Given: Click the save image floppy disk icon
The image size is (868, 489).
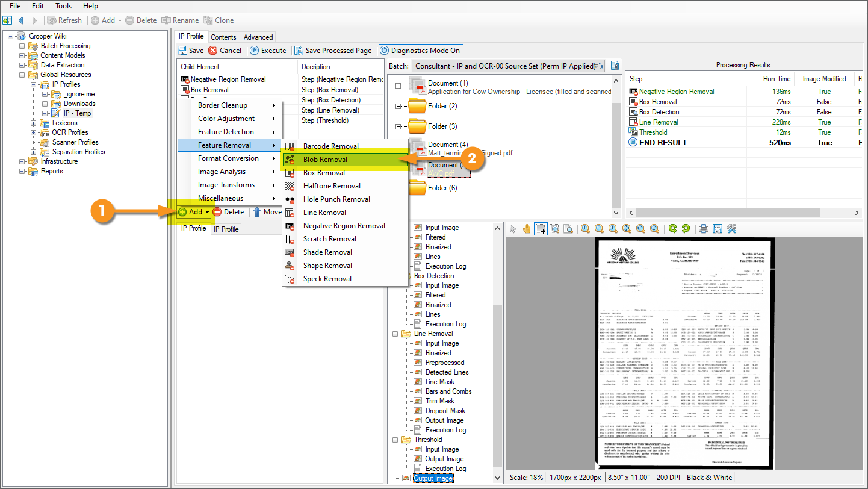Looking at the screenshot, I should coord(717,229).
